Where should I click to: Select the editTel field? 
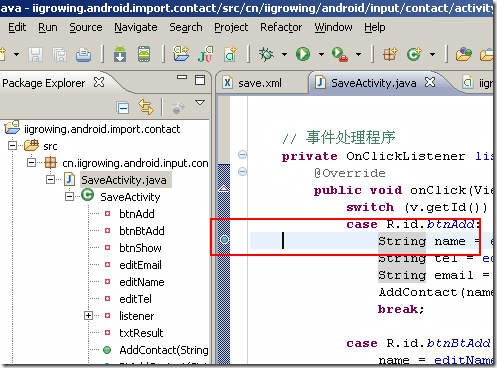tap(135, 299)
